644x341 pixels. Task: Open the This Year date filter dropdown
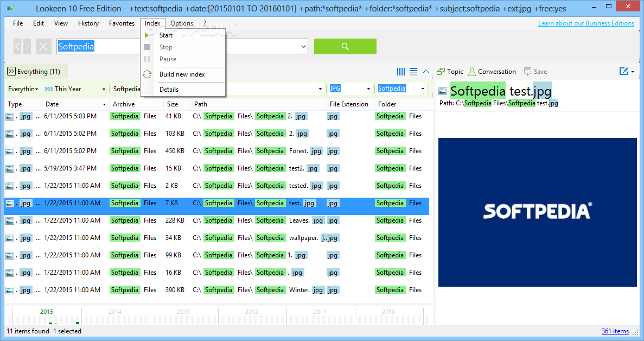pyautogui.click(x=104, y=89)
